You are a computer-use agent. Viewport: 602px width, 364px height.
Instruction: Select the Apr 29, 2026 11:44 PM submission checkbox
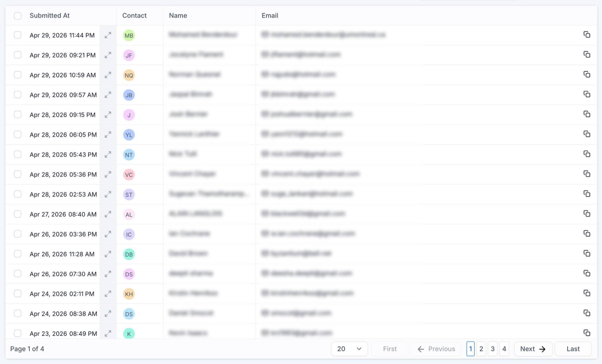tap(18, 35)
